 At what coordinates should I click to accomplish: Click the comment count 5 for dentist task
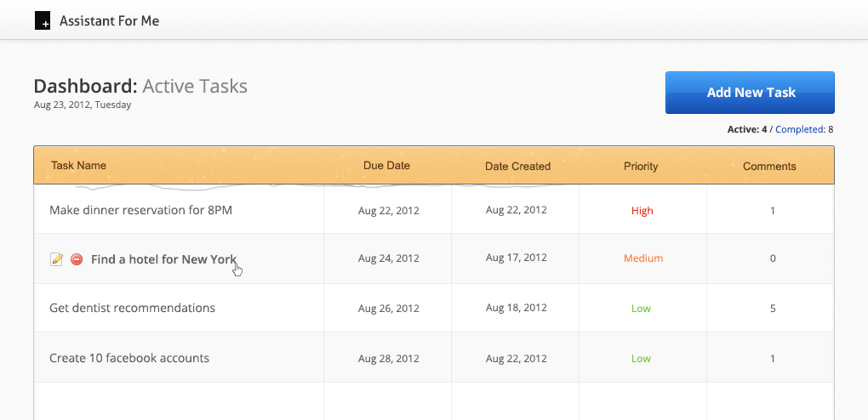point(773,309)
